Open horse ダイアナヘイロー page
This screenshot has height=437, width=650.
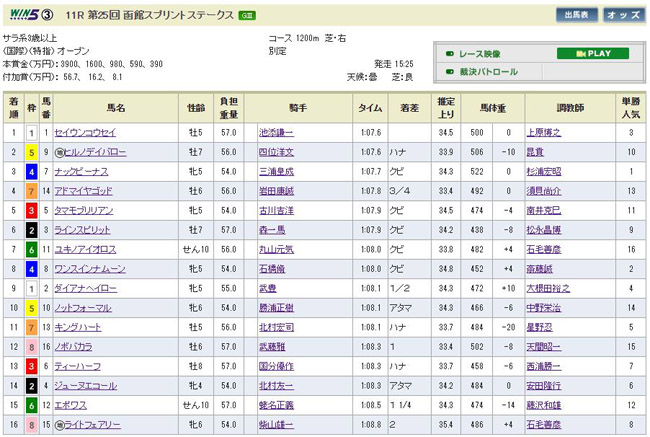[x=86, y=288]
